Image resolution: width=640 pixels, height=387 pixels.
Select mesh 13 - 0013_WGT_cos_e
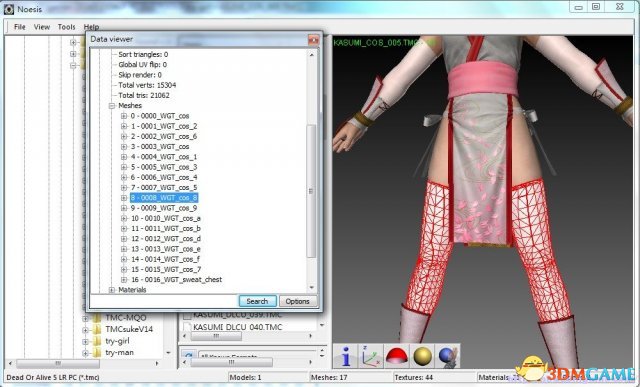click(x=166, y=249)
